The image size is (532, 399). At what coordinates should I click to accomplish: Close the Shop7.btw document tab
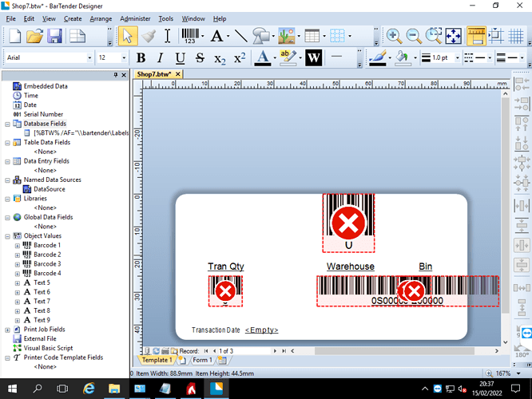[x=177, y=74]
